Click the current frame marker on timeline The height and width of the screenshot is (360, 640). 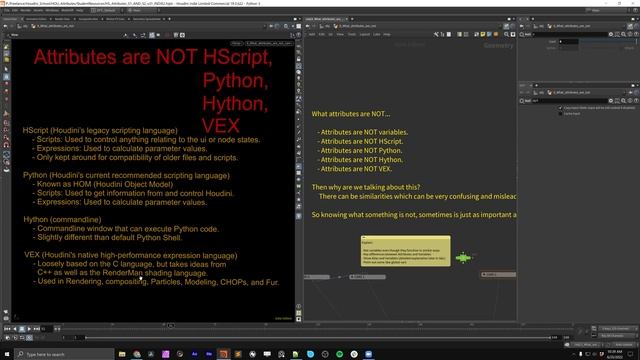(171, 325)
